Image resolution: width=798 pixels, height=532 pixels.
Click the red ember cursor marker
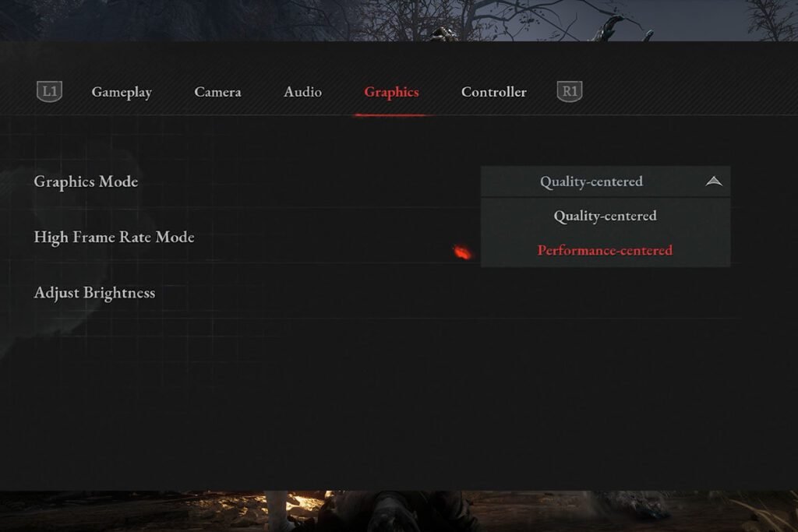tap(463, 252)
